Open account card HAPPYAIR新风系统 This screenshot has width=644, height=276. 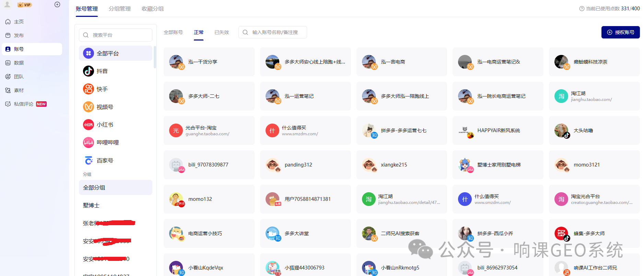[498, 130]
